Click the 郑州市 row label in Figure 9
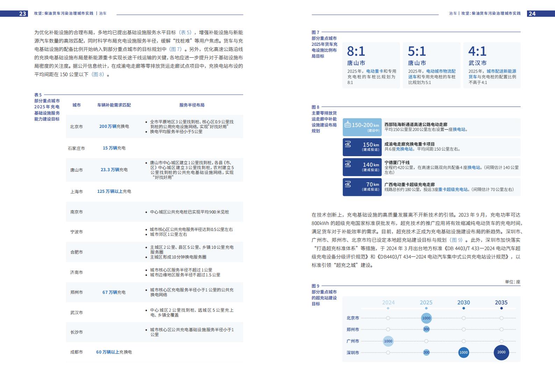Image resolution: width=555 pixels, height=392 pixels. click(353, 329)
